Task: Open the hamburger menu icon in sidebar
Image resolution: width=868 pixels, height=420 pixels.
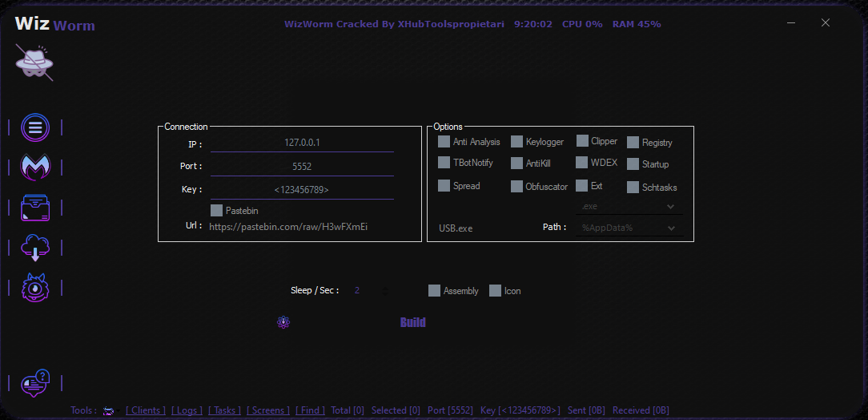Action: point(35,128)
